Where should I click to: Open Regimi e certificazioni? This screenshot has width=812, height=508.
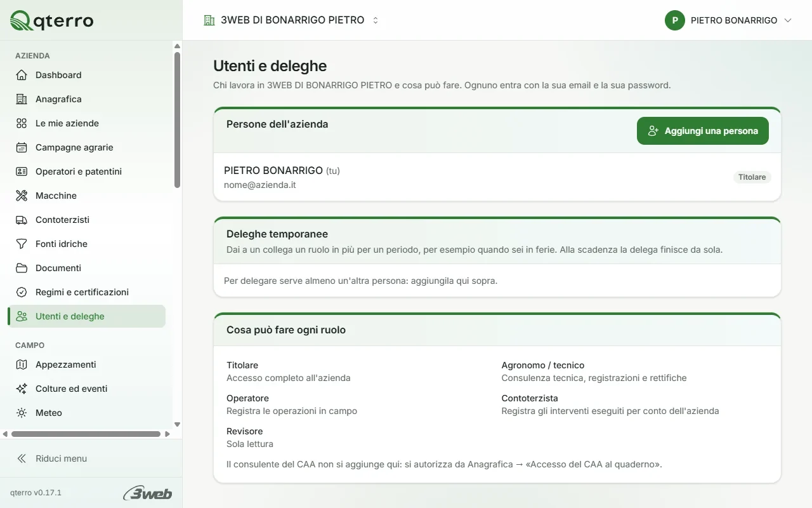click(x=86, y=292)
